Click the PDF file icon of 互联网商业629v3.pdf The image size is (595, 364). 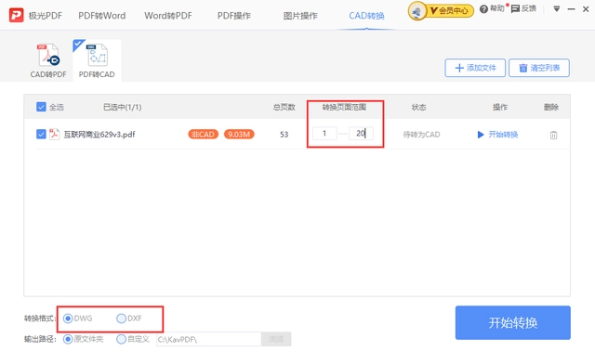[x=54, y=135]
